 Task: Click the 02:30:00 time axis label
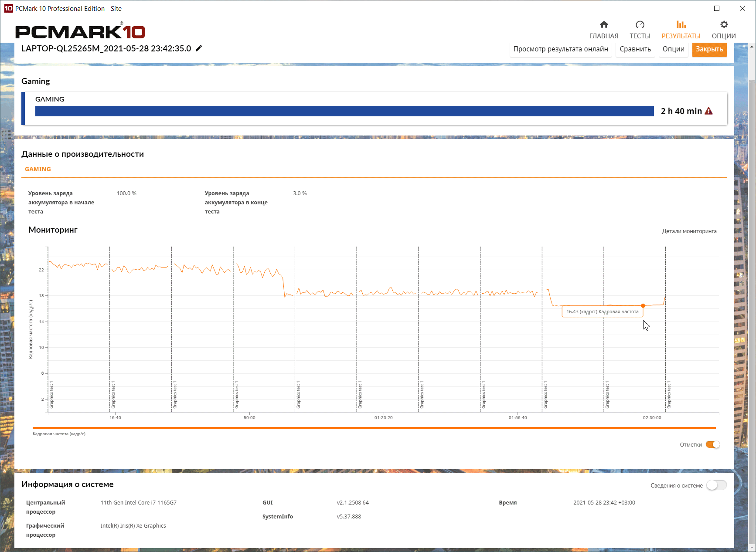(652, 417)
